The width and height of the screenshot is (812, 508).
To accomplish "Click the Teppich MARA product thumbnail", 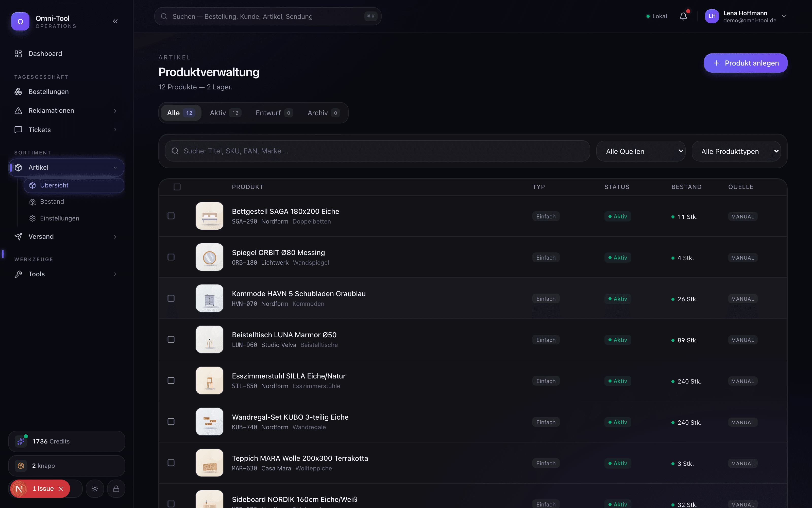I will (210, 463).
